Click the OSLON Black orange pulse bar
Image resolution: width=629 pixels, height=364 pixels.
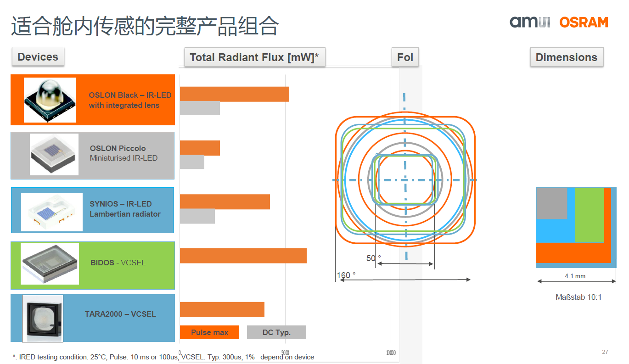(234, 94)
